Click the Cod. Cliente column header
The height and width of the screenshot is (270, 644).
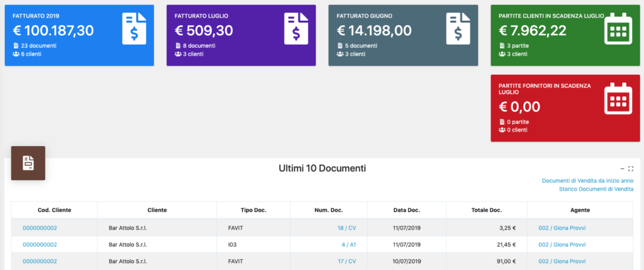[54, 210]
